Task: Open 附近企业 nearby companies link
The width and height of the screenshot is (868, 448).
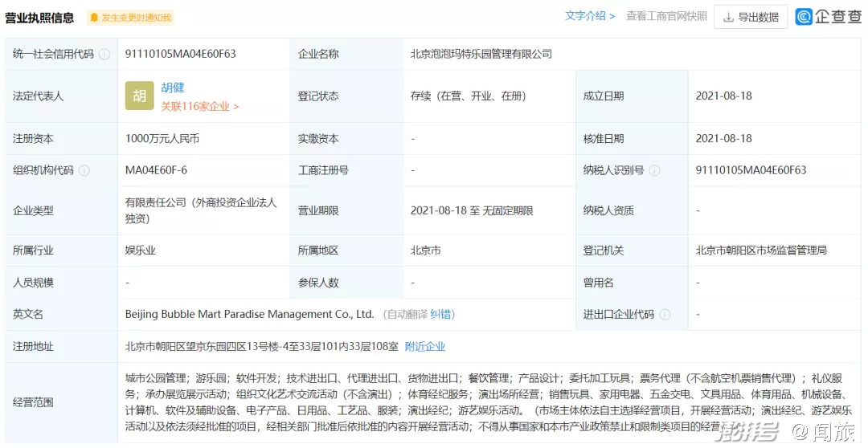Action: click(424, 347)
